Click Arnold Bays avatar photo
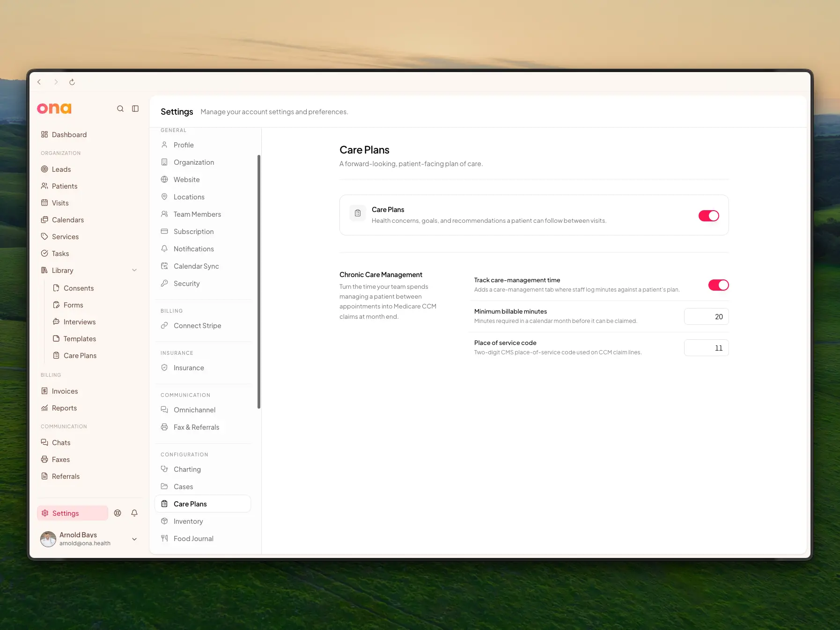The height and width of the screenshot is (630, 840). point(48,539)
